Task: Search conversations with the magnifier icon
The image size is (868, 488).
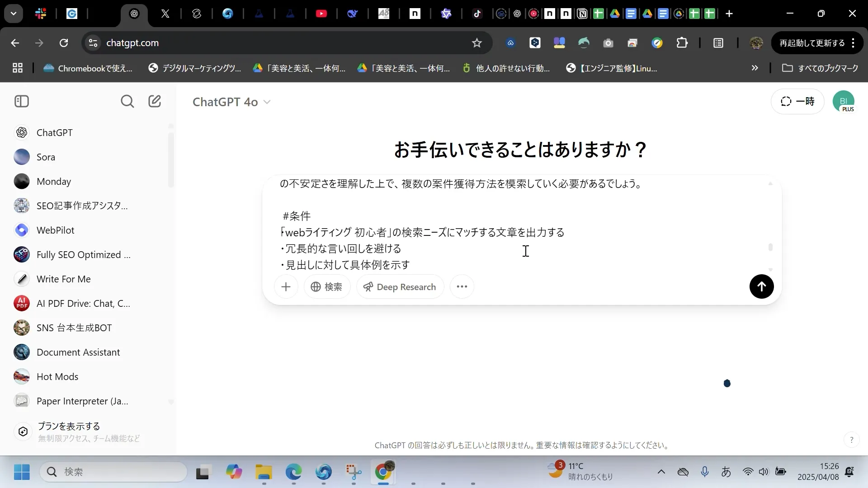Action: point(128,101)
